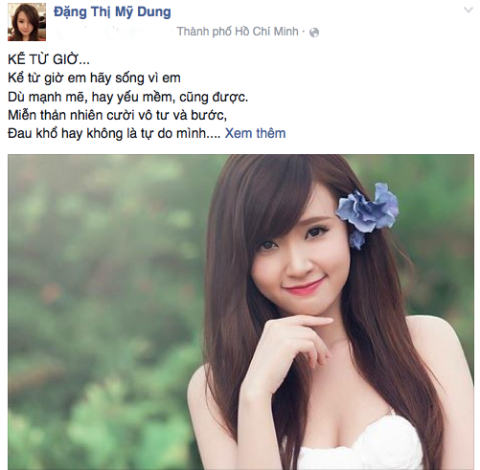The width and height of the screenshot is (480, 470).
Task: Click the line starting "Miễn thản nhiên cười"
Action: pyautogui.click(x=117, y=115)
